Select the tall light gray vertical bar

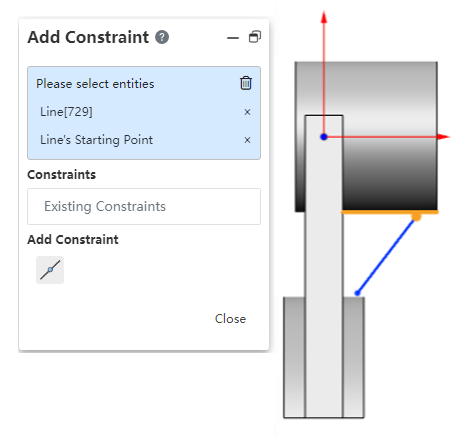324,266
